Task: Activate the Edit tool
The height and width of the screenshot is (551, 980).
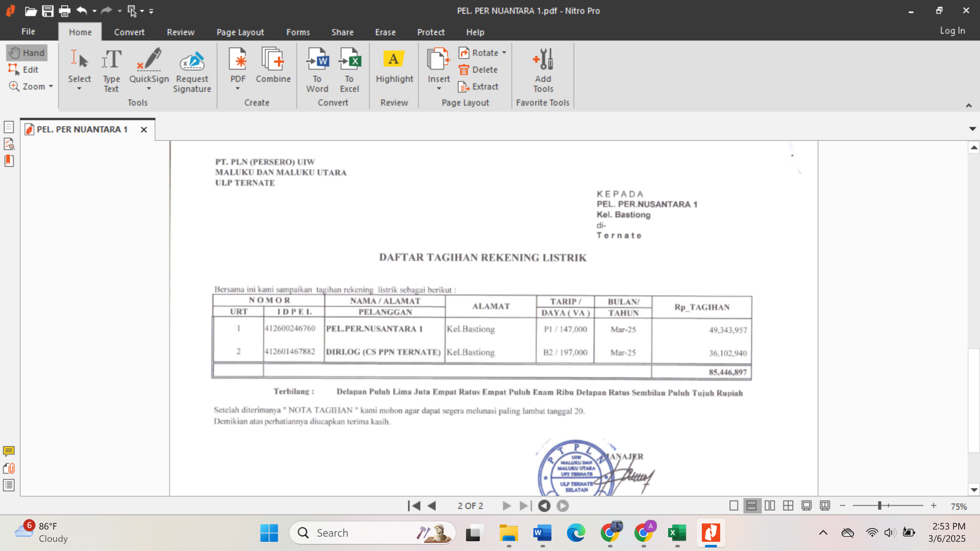Action: click(x=23, y=69)
